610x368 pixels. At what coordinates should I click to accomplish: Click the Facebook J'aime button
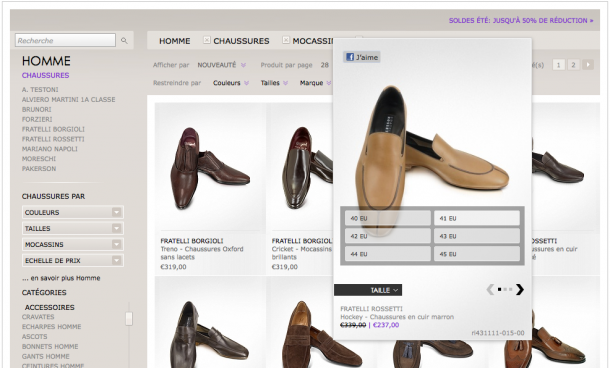pos(362,57)
